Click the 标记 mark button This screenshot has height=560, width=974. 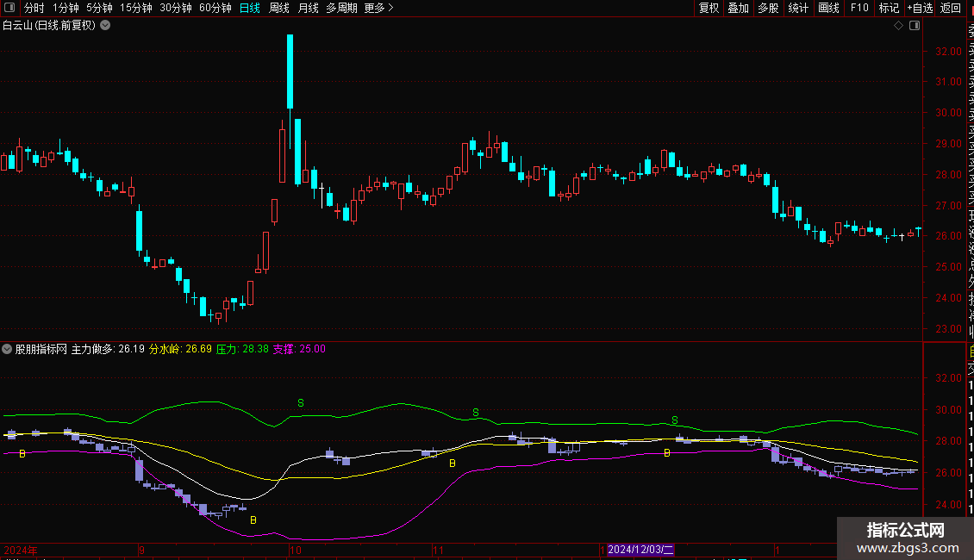point(889,8)
